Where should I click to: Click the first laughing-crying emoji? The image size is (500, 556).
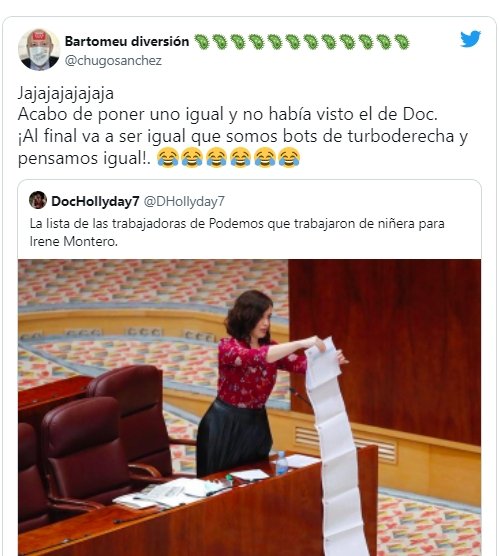[x=168, y=157]
